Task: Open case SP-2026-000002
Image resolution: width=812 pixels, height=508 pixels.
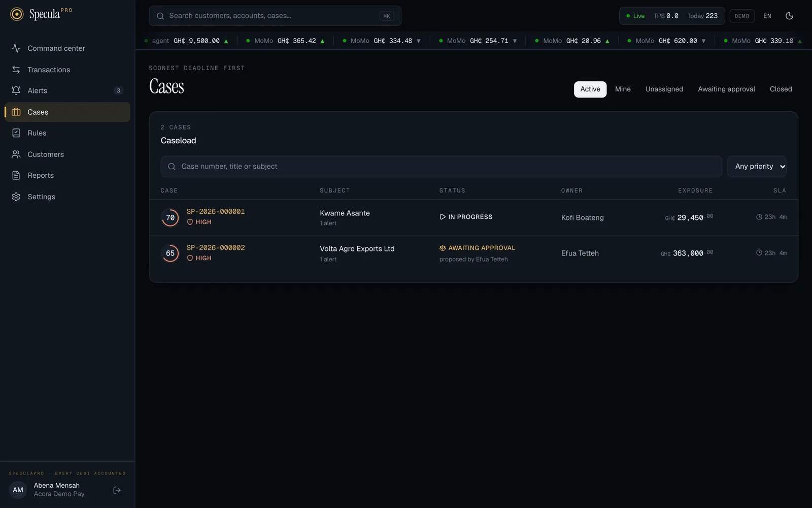Action: [216, 247]
